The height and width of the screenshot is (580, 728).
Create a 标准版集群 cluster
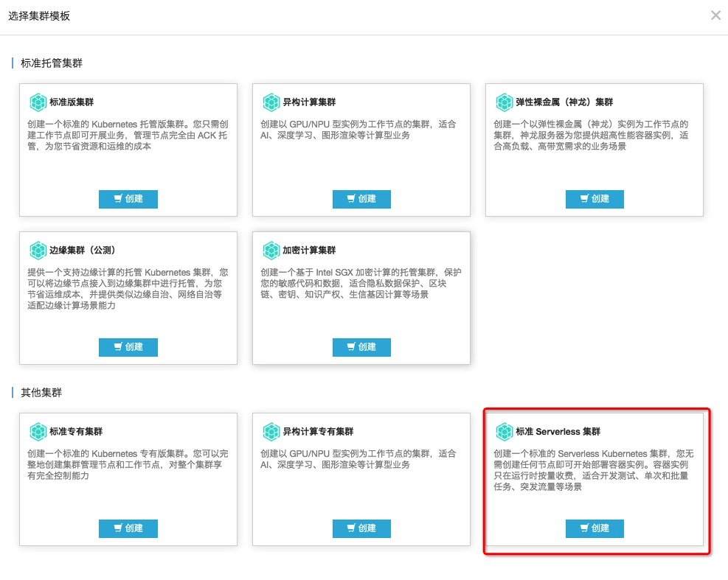tap(128, 199)
